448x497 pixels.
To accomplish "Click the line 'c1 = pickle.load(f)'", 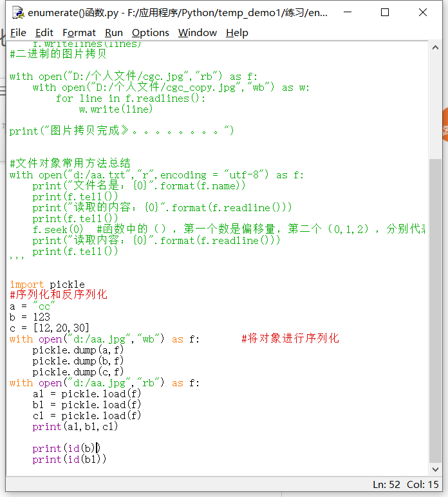I will click(x=87, y=415).
